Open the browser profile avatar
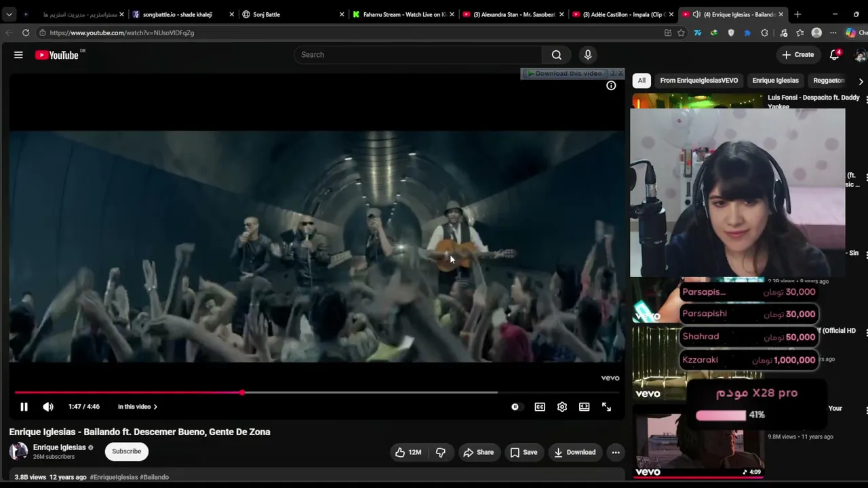This screenshot has width=868, height=488. 816,33
